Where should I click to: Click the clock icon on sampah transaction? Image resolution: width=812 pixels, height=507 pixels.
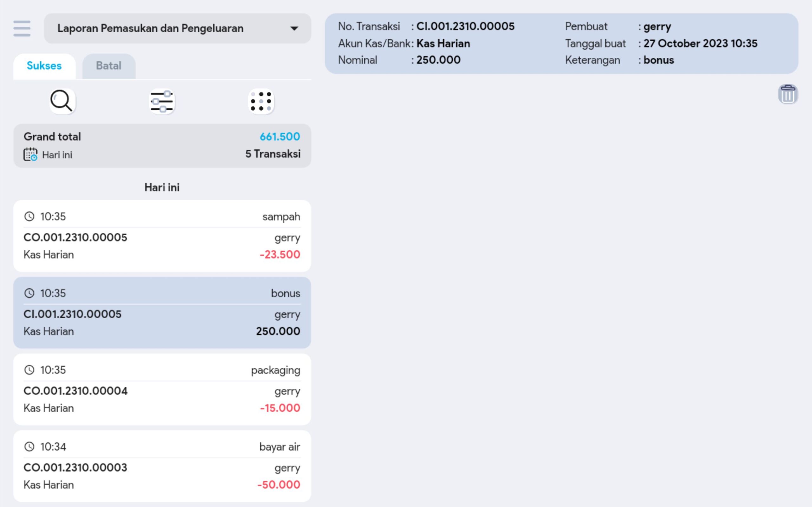[x=29, y=217]
